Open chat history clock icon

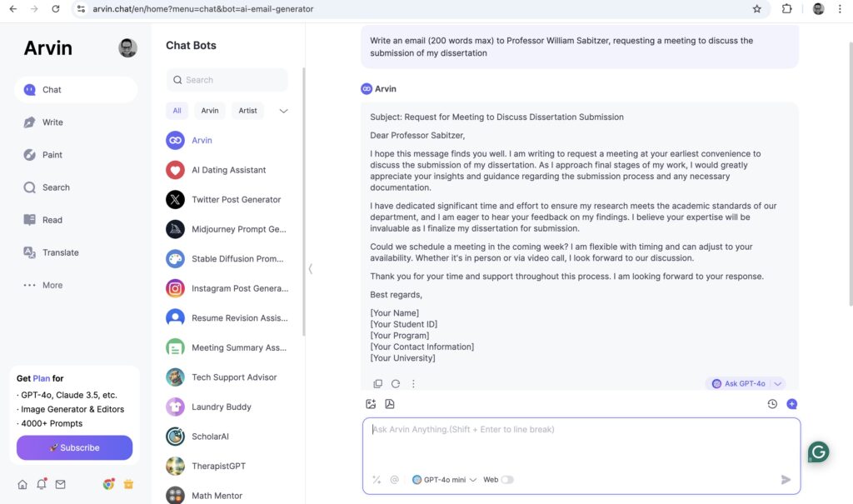(772, 404)
